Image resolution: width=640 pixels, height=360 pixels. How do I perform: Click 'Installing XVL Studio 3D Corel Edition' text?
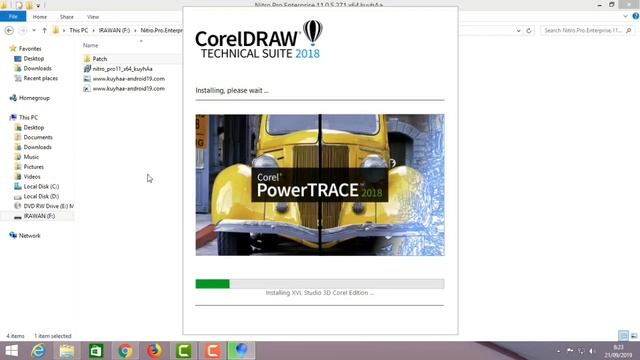point(320,293)
